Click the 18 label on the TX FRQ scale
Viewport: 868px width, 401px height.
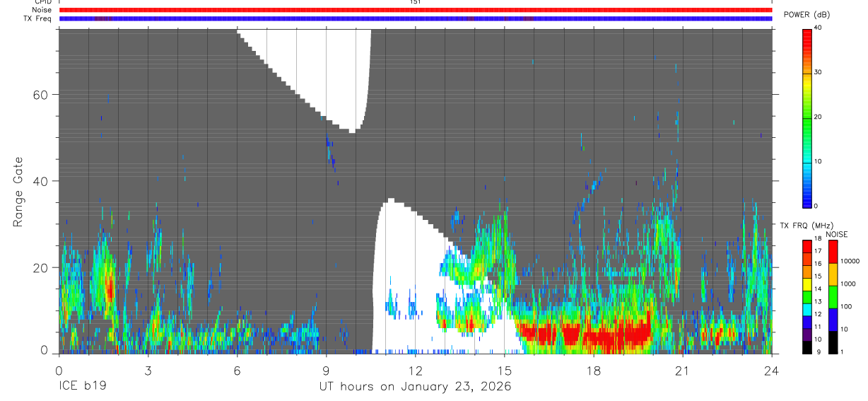click(x=818, y=240)
